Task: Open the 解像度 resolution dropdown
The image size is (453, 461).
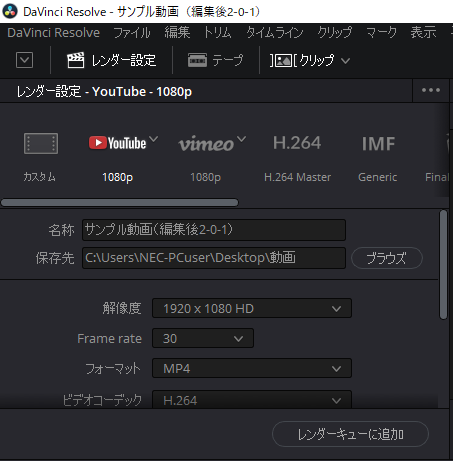Action: (x=252, y=308)
